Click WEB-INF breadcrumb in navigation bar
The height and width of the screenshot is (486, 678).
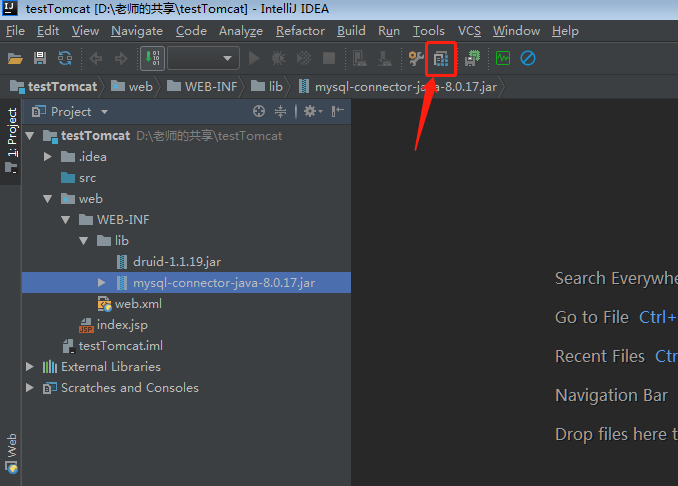[x=202, y=86]
